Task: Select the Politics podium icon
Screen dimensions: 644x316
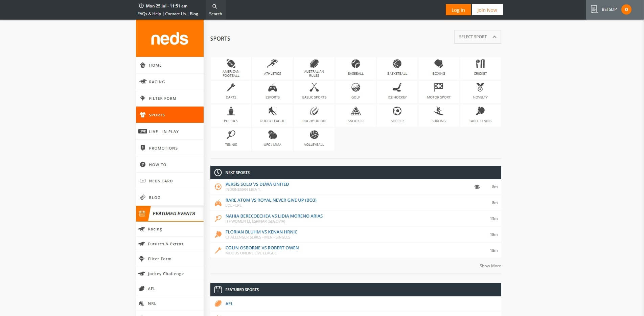Action: point(231,111)
